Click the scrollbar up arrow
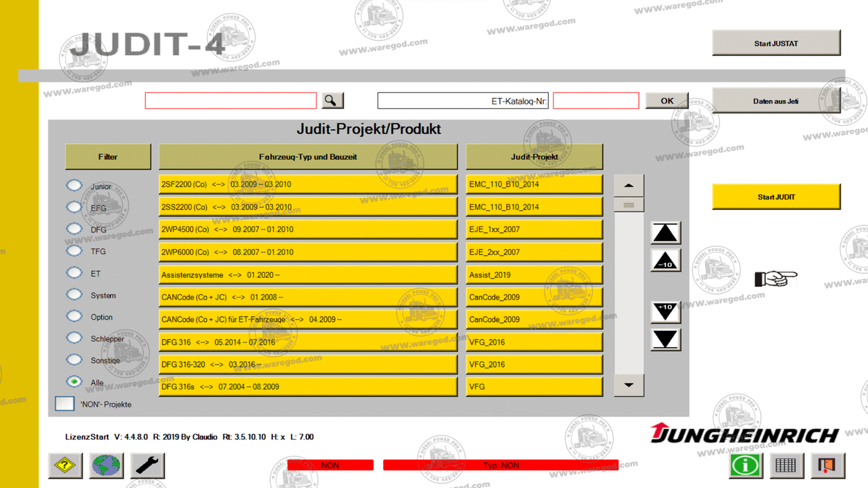868x488 pixels. tap(629, 185)
